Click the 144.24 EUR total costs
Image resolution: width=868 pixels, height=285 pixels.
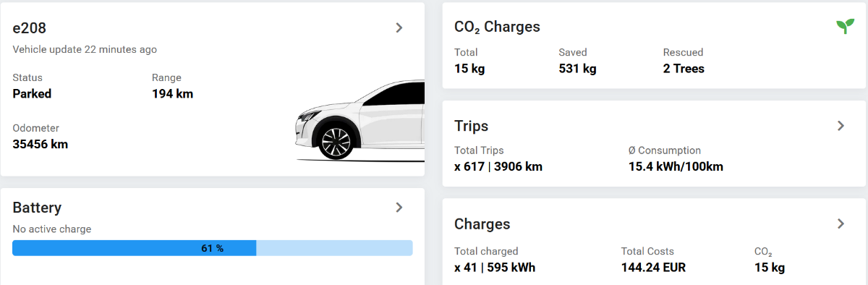pyautogui.click(x=653, y=268)
